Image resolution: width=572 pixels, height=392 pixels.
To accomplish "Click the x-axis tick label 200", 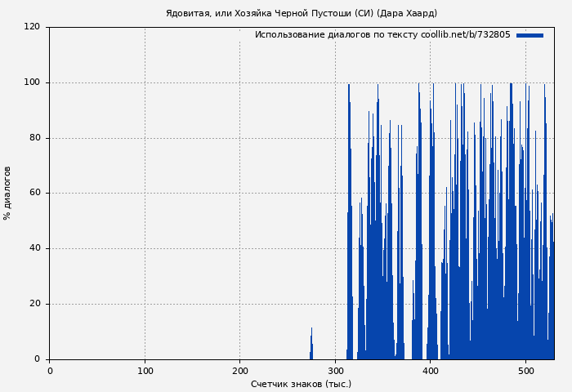I will tap(239, 370).
